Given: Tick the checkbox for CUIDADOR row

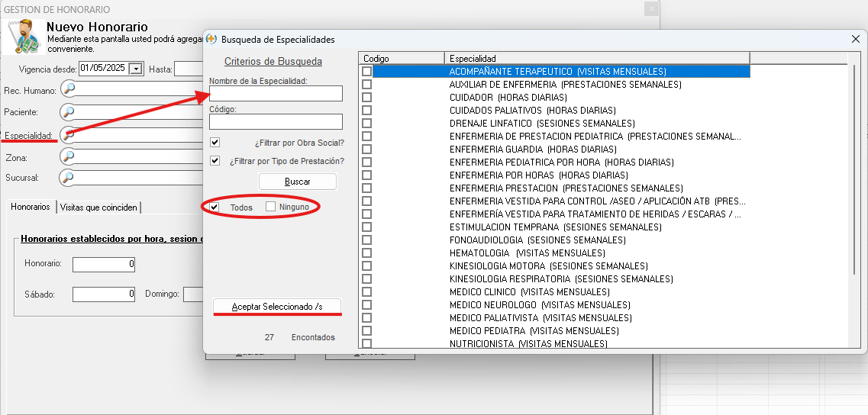Looking at the screenshot, I should tap(366, 98).
